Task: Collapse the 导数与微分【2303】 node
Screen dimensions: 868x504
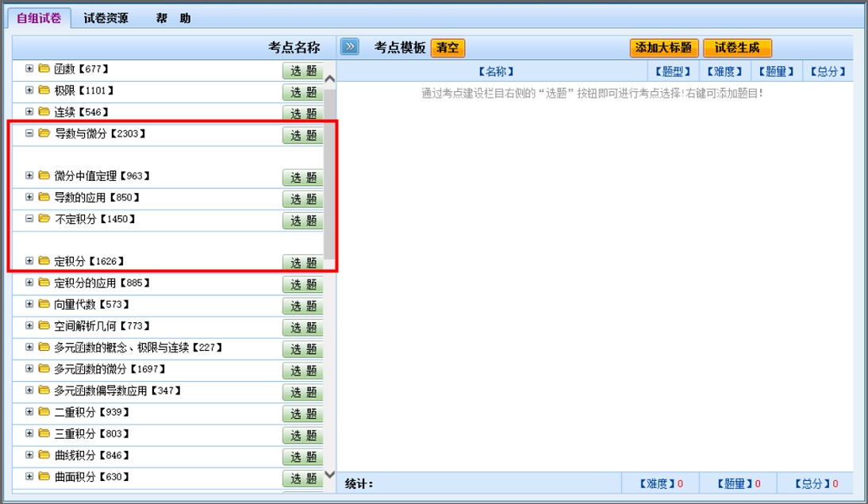Action: pyautogui.click(x=29, y=133)
